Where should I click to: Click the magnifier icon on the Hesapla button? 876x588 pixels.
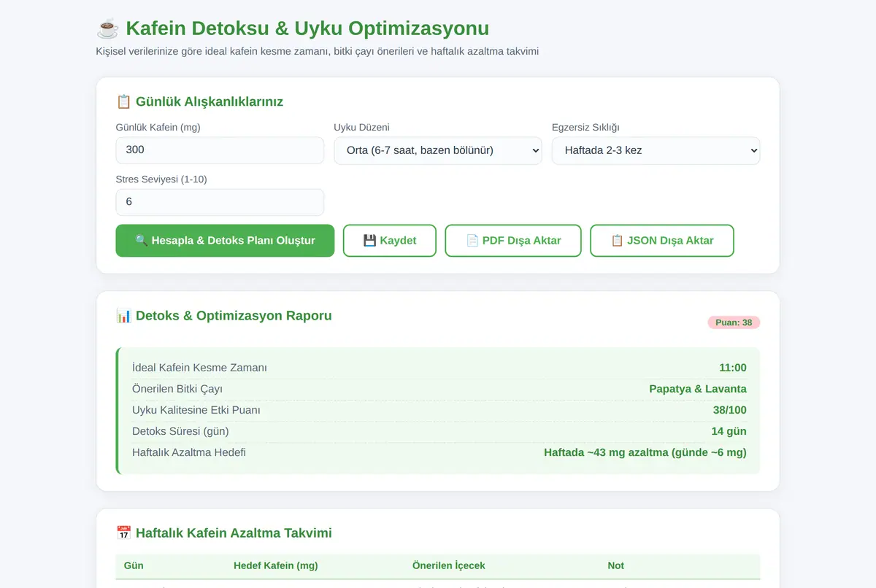click(141, 241)
